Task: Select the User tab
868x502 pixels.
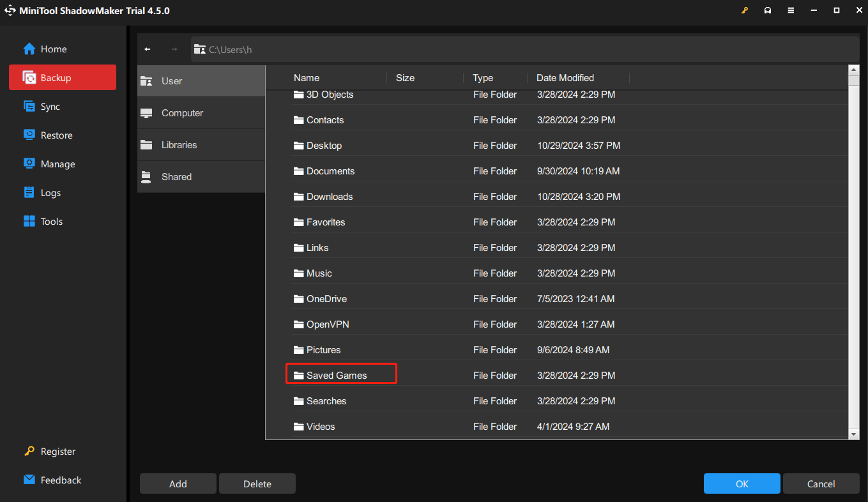Action: [201, 81]
